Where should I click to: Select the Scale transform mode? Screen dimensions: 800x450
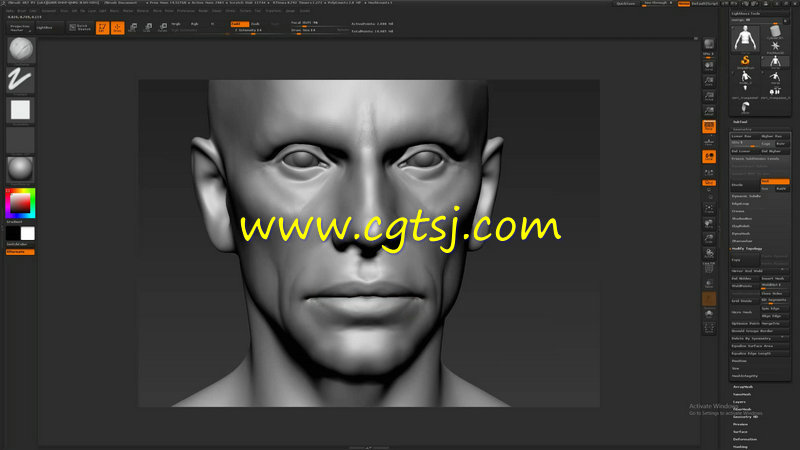(147, 28)
